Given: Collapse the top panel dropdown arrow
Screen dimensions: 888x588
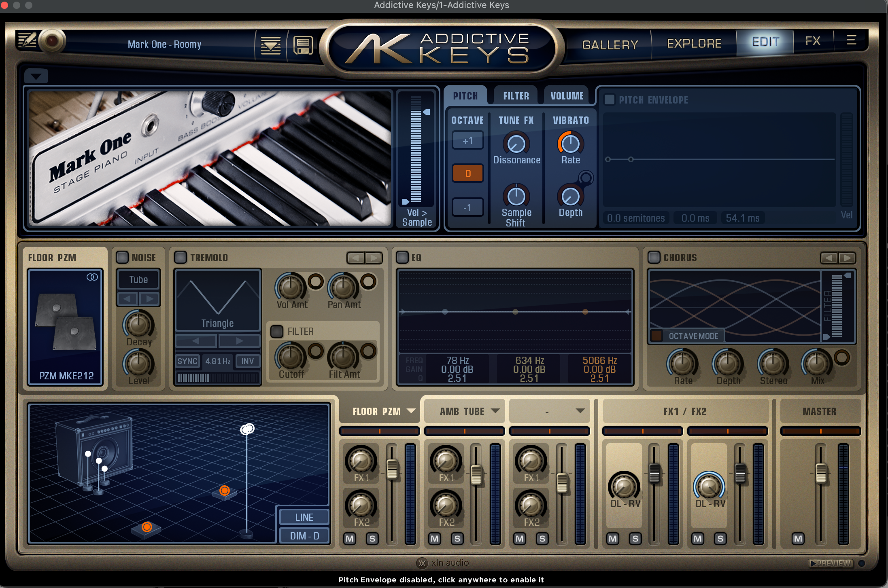Looking at the screenshot, I should pos(36,76).
